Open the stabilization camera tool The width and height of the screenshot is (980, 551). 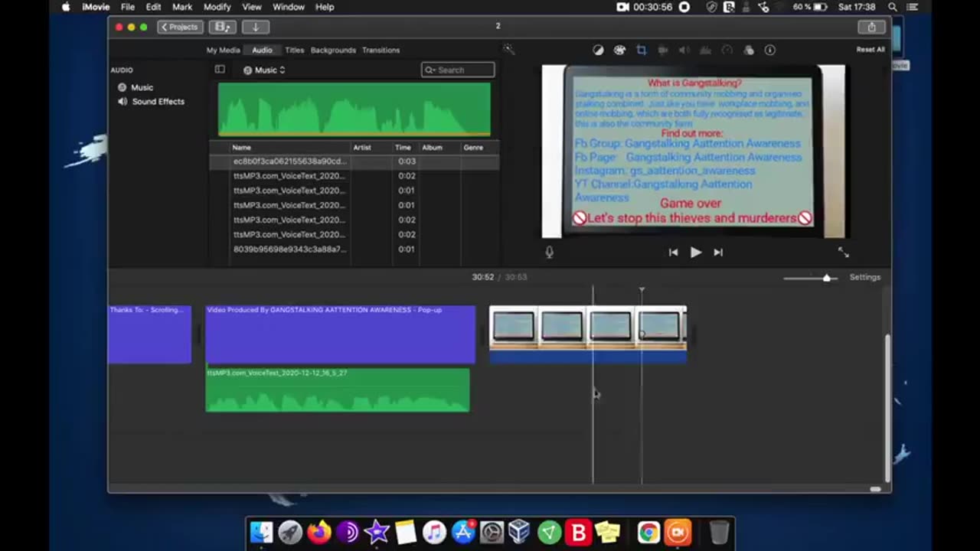[663, 50]
